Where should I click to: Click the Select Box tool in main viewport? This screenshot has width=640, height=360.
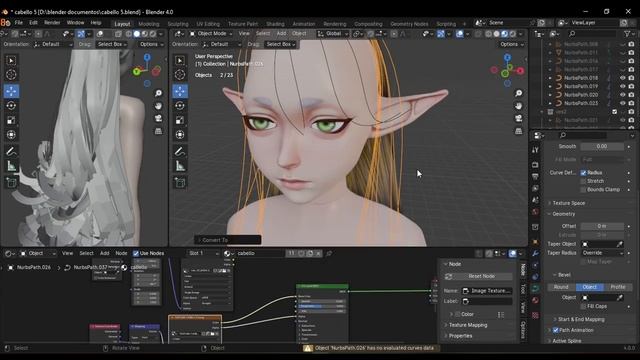tap(180, 60)
